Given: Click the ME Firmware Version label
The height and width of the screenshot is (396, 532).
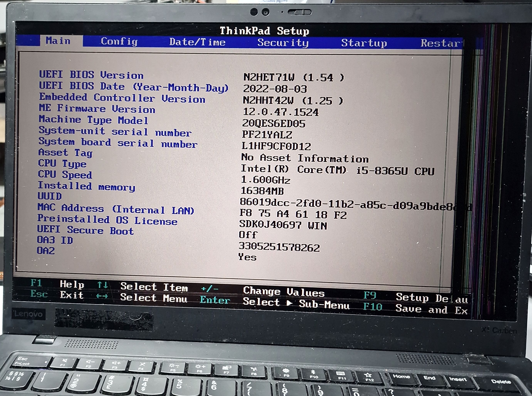Looking at the screenshot, I should (97, 109).
